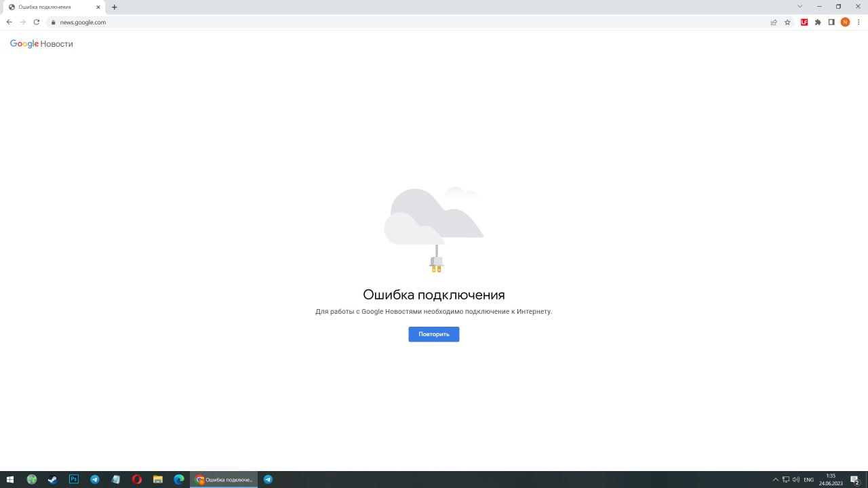The image size is (868, 488).
Task: Click the network status tray icon
Action: [786, 480]
